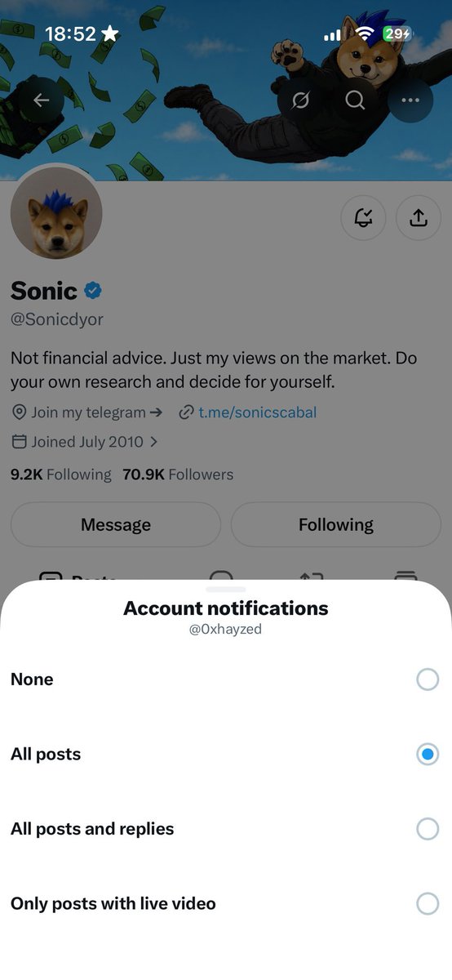Tap the Message button
The height and width of the screenshot is (980, 452).
[x=116, y=524]
